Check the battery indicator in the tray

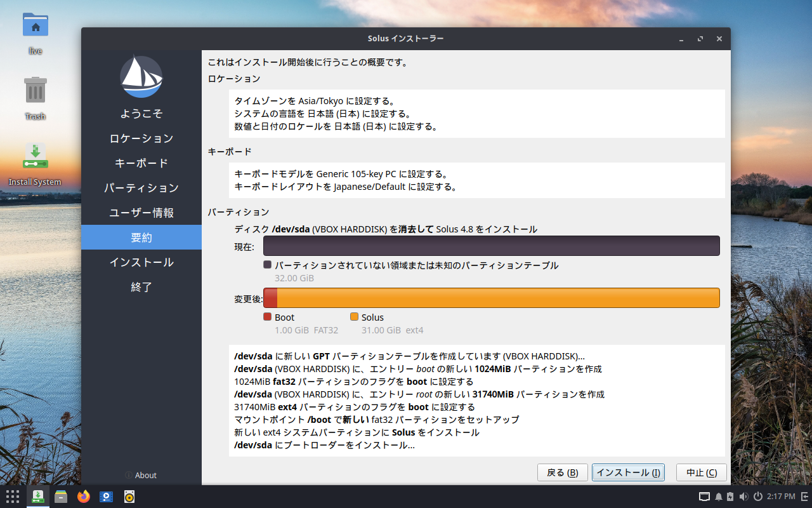pos(730,497)
